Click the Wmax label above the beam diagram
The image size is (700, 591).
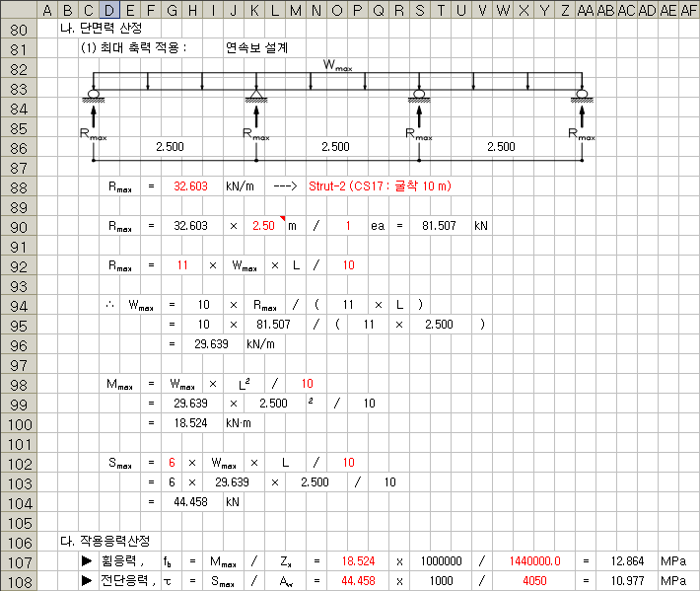tap(337, 65)
